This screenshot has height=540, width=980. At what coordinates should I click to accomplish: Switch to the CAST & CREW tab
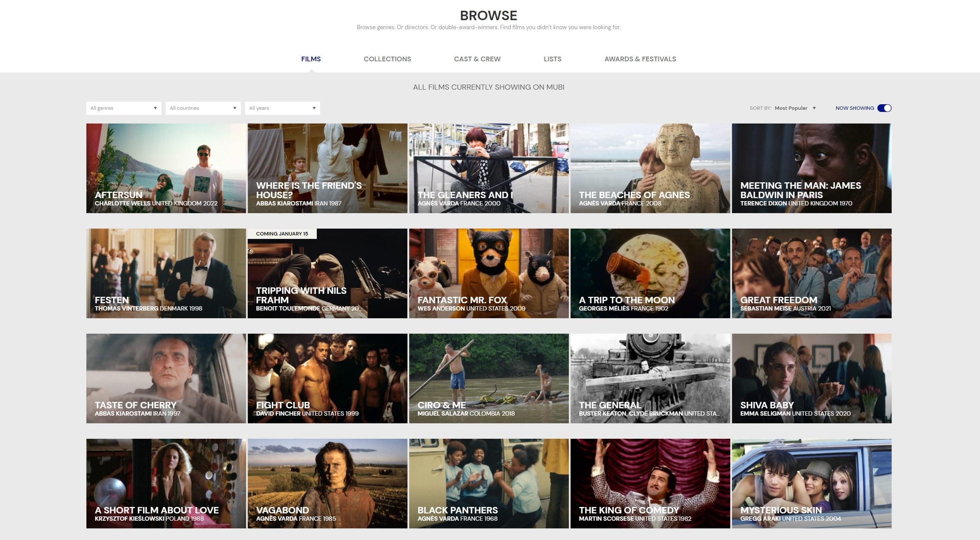477,59
